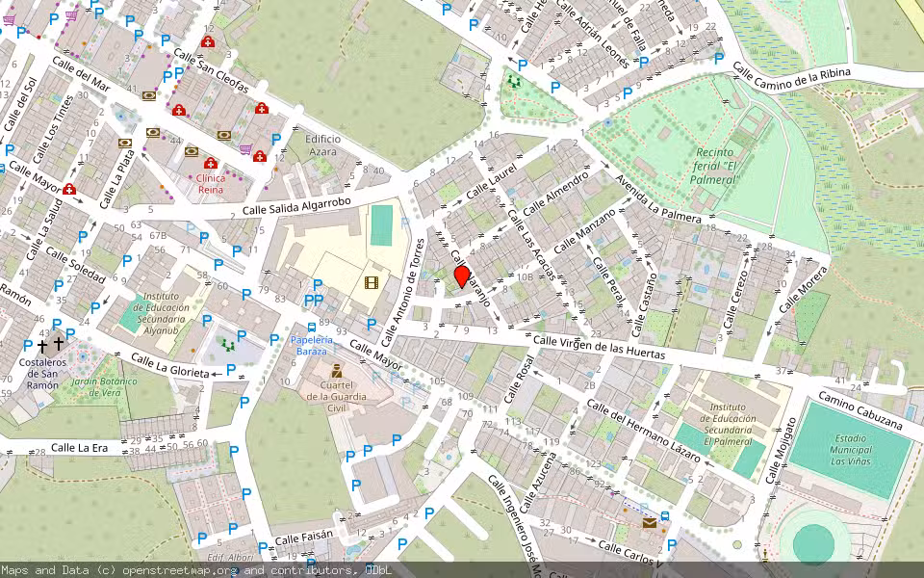This screenshot has height=578, width=924.
Task: Click Instituto de Educación Secundaria Alyanub label
Action: click(x=161, y=312)
